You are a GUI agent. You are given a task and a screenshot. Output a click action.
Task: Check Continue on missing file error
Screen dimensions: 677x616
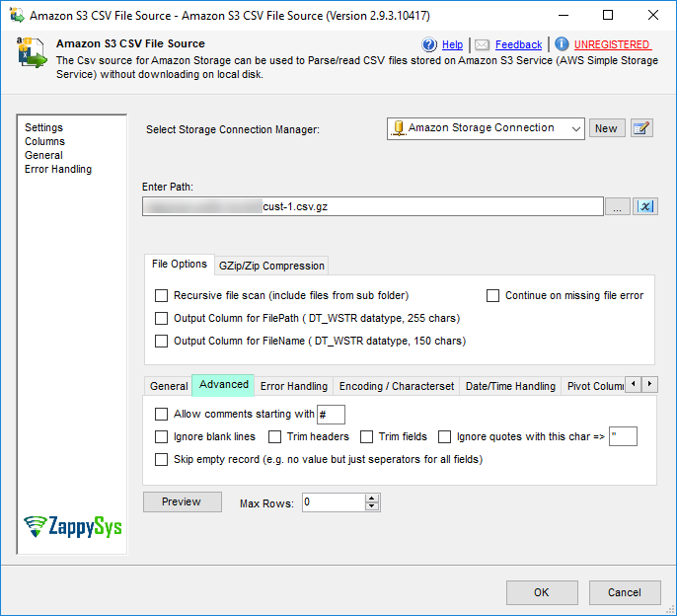pyautogui.click(x=492, y=296)
